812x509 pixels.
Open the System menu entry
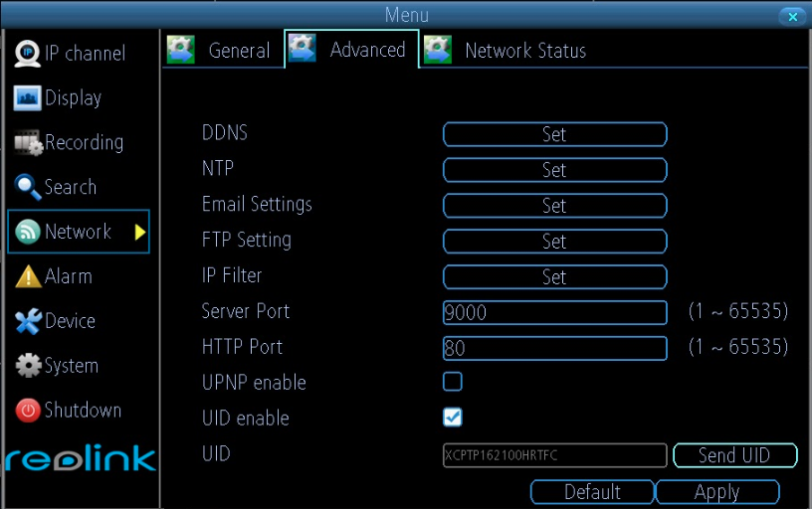pyautogui.click(x=79, y=365)
